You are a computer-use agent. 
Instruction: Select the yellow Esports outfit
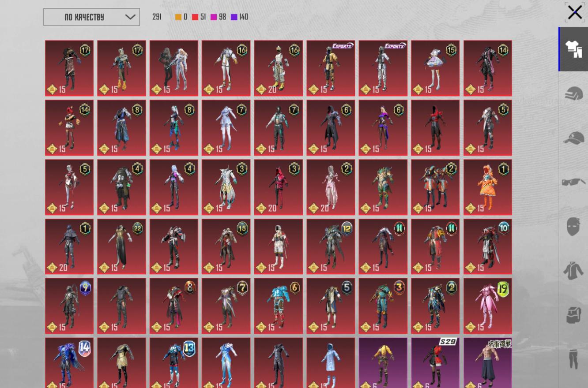331,68
